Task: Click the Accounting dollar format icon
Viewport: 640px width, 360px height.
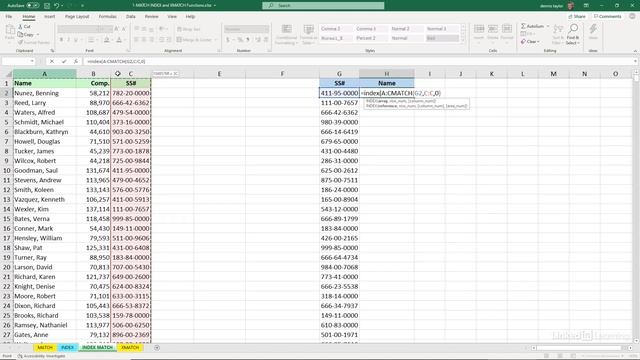Action: tap(228, 40)
